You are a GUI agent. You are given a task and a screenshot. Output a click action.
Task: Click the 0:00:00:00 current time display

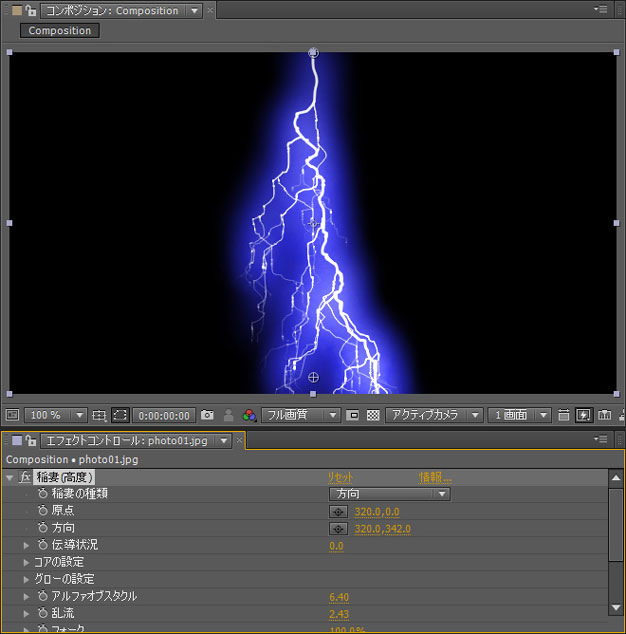coord(164,415)
